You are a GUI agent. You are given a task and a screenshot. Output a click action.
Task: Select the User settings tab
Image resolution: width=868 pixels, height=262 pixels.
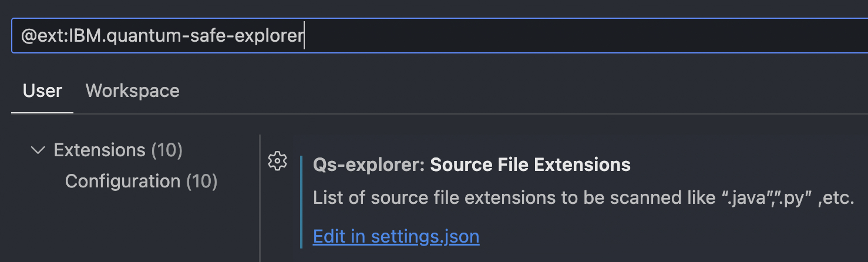42,91
